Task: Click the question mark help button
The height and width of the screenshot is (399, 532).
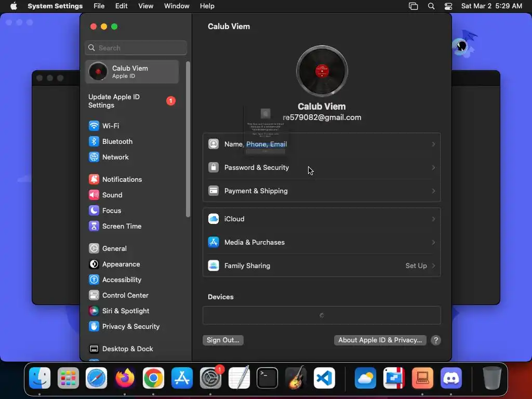Action: [436, 340]
